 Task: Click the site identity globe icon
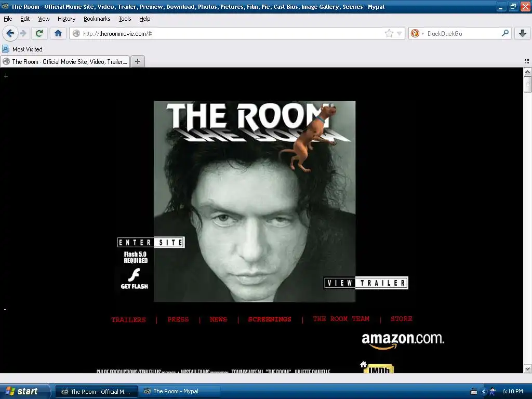76,33
